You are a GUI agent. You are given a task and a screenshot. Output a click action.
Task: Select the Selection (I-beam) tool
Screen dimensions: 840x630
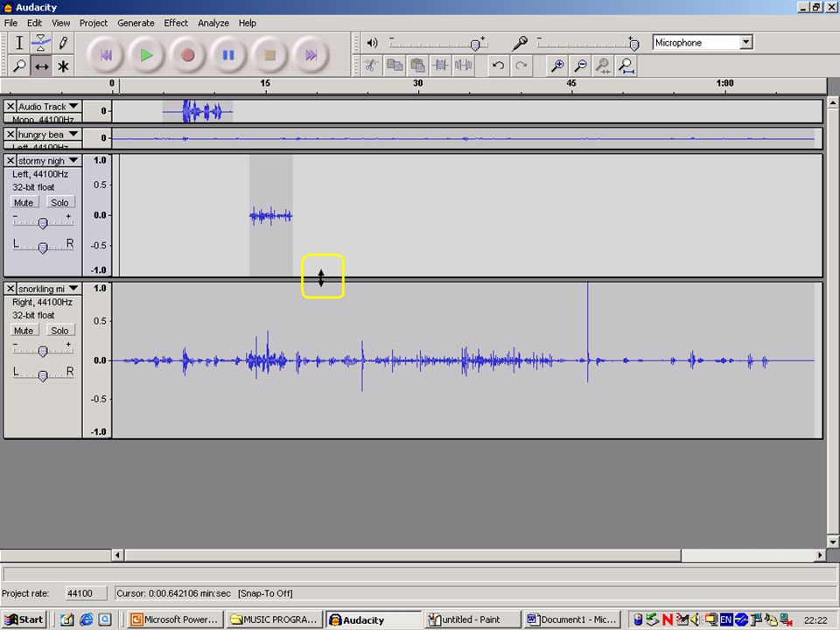[x=19, y=42]
